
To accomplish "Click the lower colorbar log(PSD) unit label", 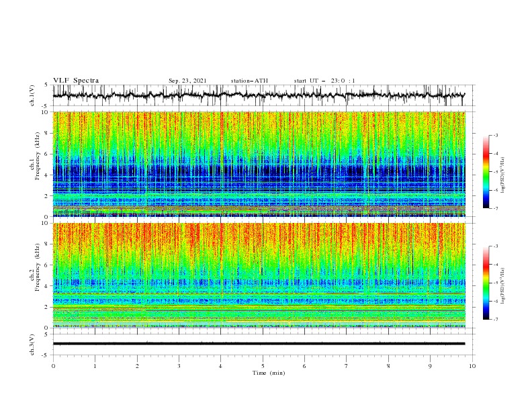I will (503, 286).
